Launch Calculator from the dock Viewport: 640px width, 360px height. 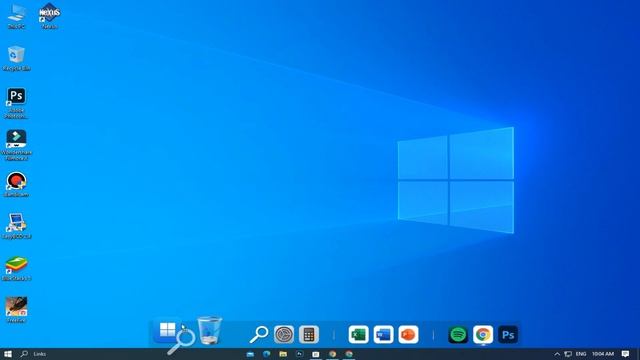click(x=309, y=335)
